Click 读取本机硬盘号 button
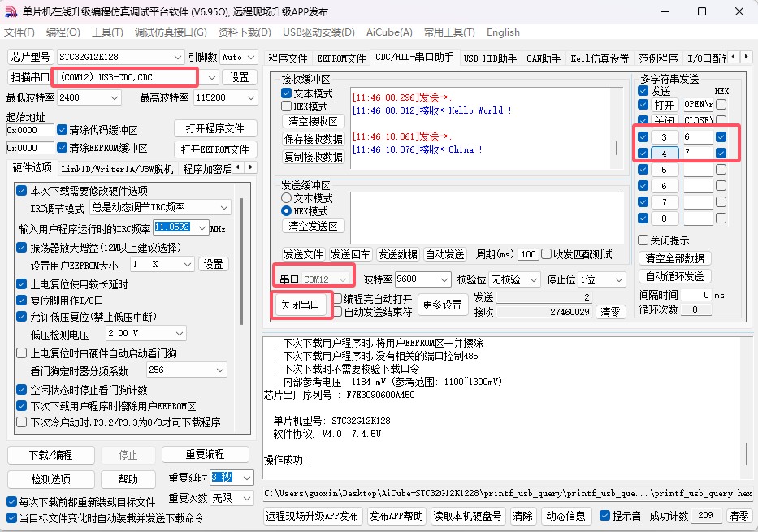This screenshot has height=532, width=758. click(x=467, y=516)
